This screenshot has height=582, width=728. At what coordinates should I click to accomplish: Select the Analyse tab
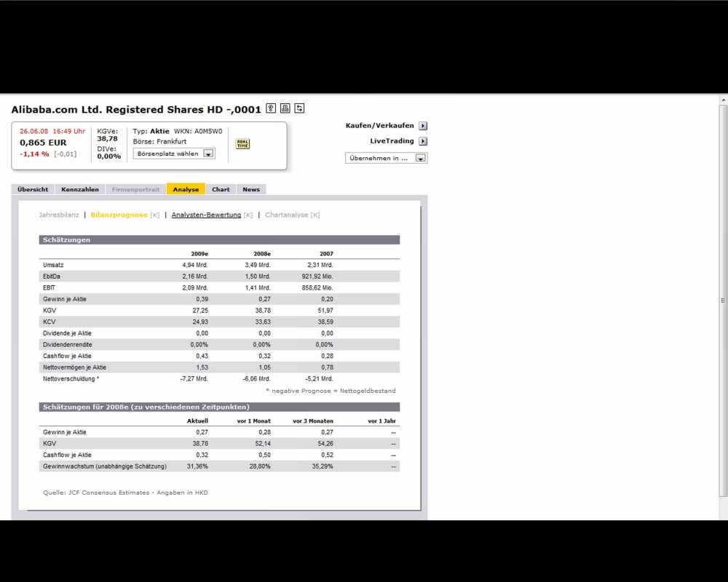(186, 189)
